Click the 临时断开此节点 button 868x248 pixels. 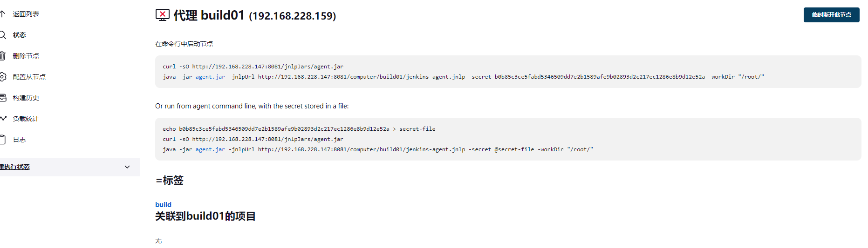[x=831, y=15]
